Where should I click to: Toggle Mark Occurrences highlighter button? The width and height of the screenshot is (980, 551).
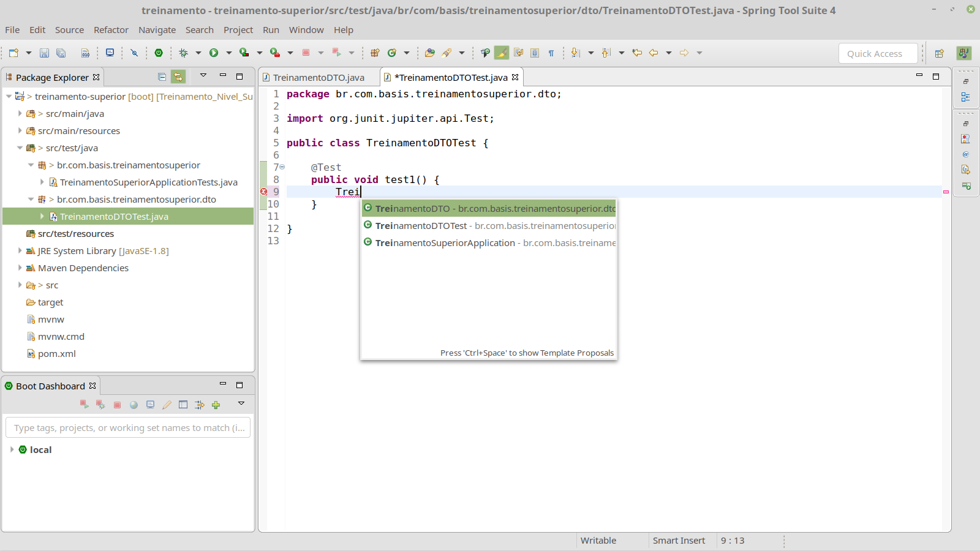(x=502, y=53)
